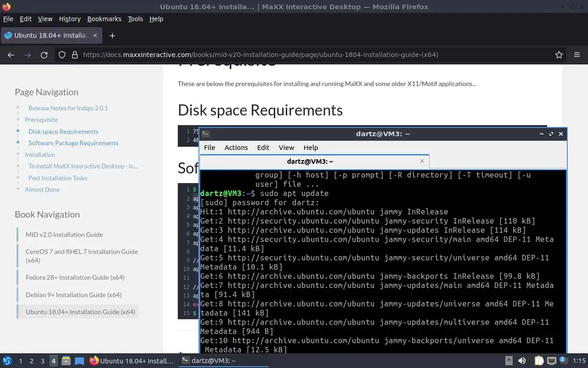Select the Ubuntu 18.04+ Installa... browser tab

tap(51, 35)
